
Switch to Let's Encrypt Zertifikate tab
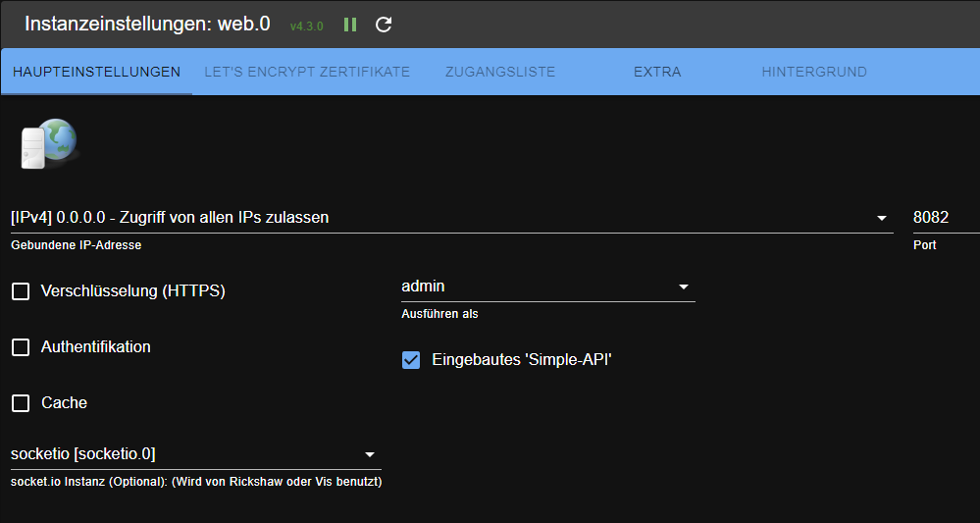click(307, 72)
